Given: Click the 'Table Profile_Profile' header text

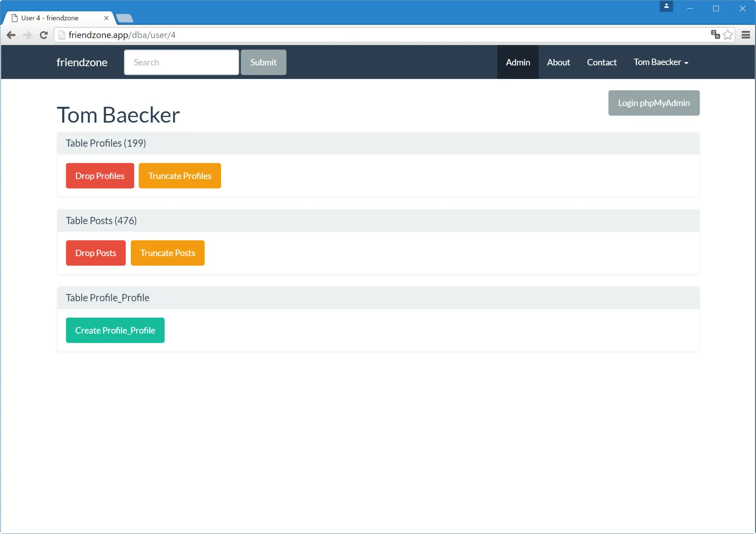Looking at the screenshot, I should point(108,298).
